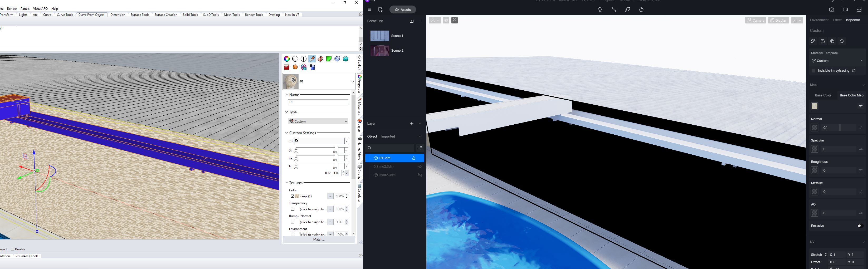Uncheck the Color texture canja (1) checkbox

click(x=292, y=196)
